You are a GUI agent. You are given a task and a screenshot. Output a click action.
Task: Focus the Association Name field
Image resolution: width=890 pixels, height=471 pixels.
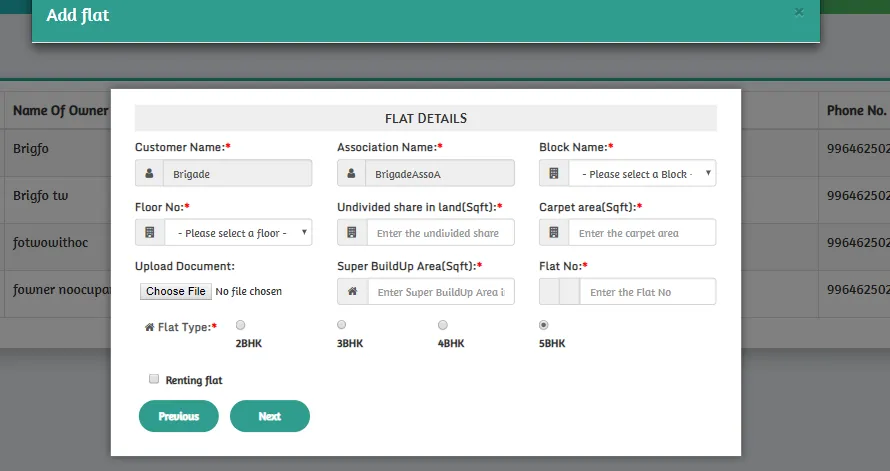pyautogui.click(x=440, y=174)
